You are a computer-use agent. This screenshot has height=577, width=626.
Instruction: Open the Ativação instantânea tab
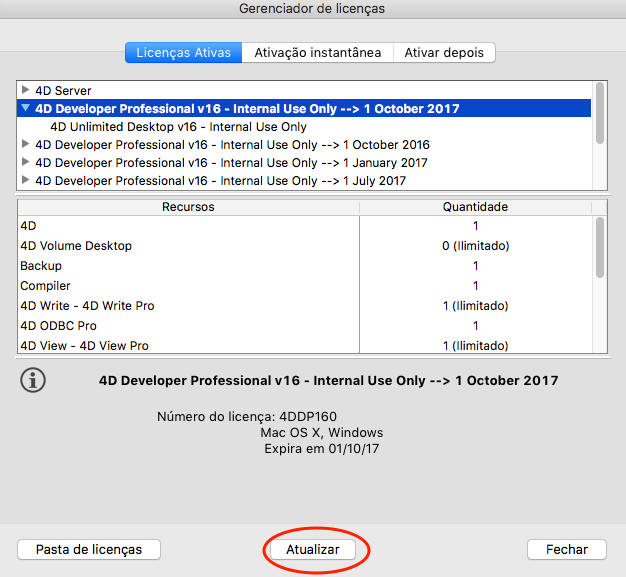tap(317, 52)
